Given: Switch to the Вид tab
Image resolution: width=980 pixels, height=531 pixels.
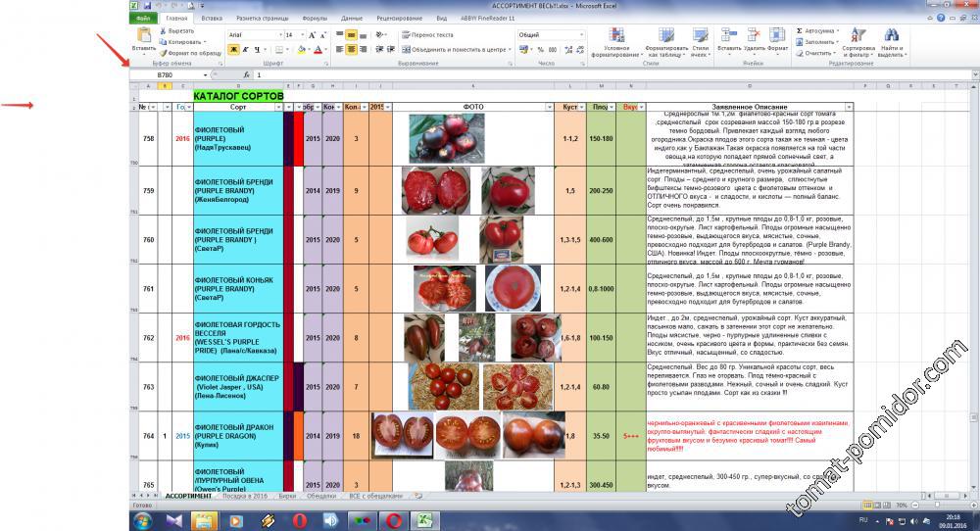Looking at the screenshot, I should [x=441, y=18].
